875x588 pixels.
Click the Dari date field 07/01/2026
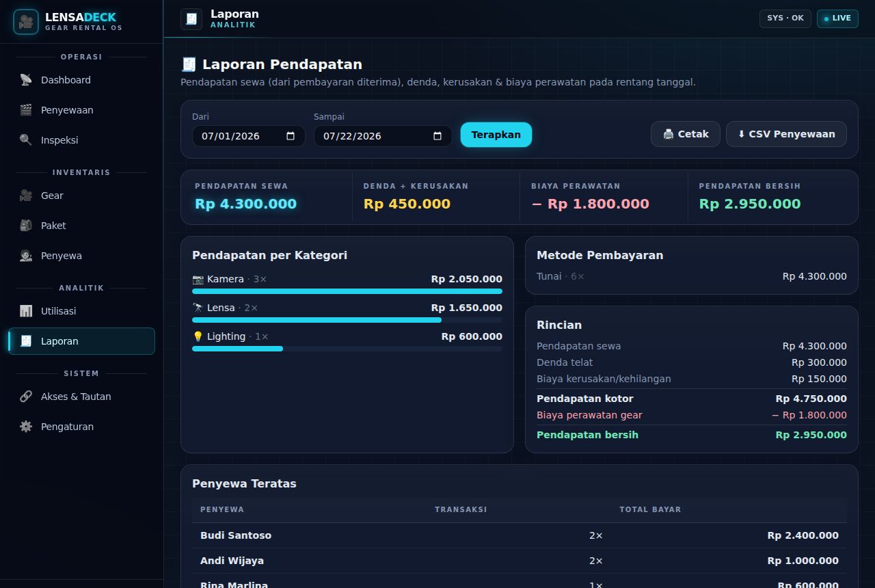tap(249, 136)
